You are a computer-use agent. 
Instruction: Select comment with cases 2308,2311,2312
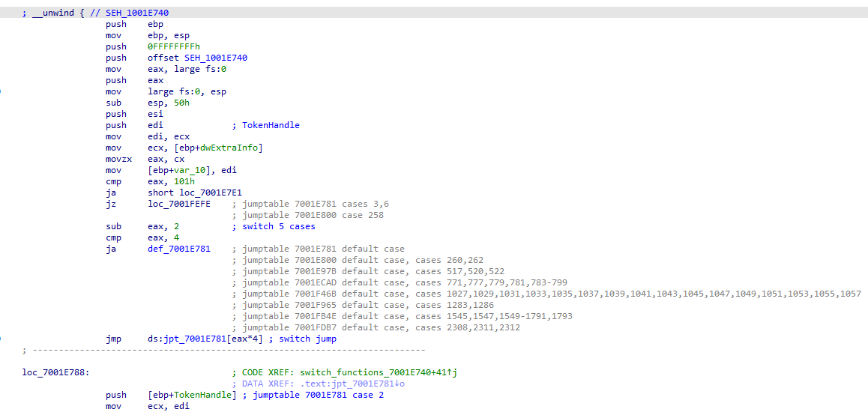(376, 328)
